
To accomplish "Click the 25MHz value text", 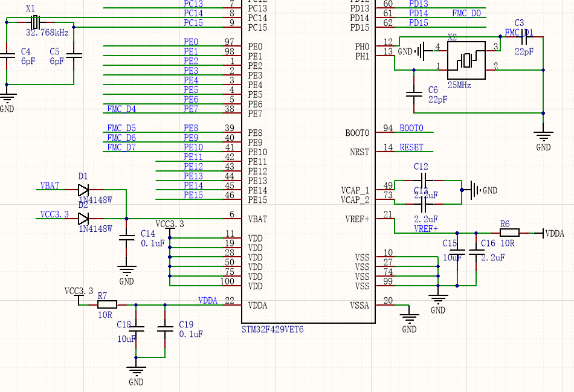I will pyautogui.click(x=459, y=85).
